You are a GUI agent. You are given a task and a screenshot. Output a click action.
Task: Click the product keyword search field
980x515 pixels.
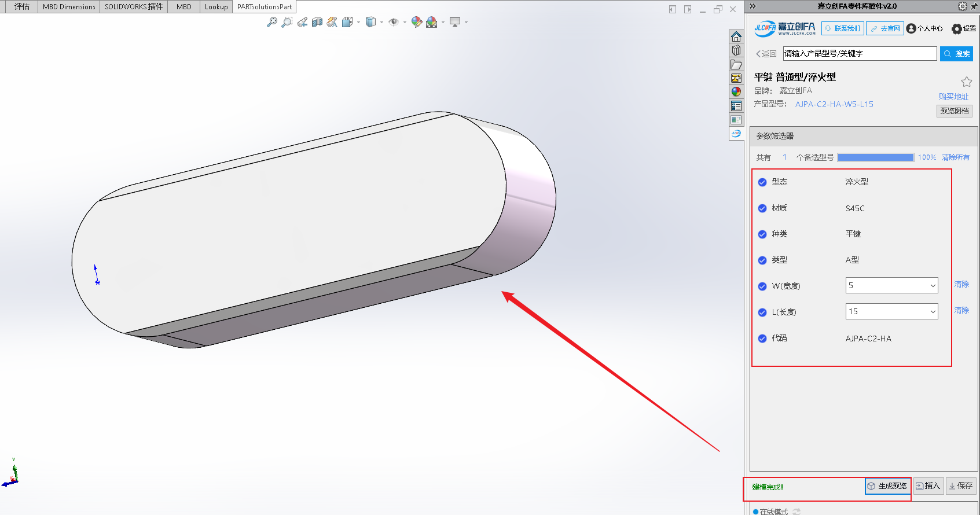[x=860, y=53]
